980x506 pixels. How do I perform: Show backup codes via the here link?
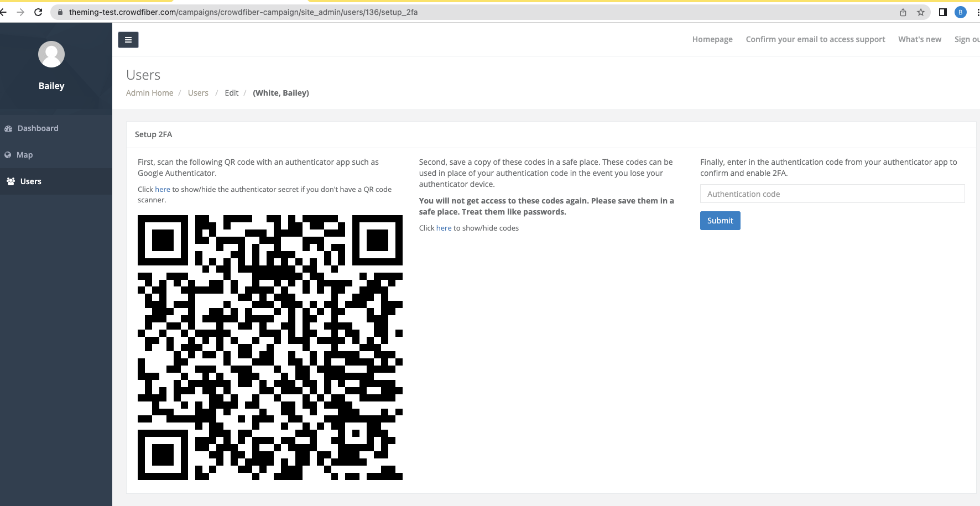click(444, 228)
